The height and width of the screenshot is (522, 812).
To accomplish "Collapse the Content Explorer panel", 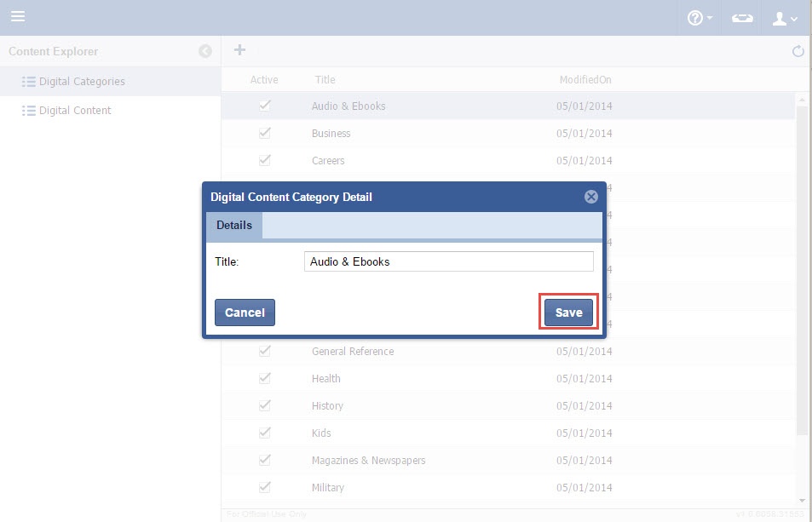I will coord(205,51).
